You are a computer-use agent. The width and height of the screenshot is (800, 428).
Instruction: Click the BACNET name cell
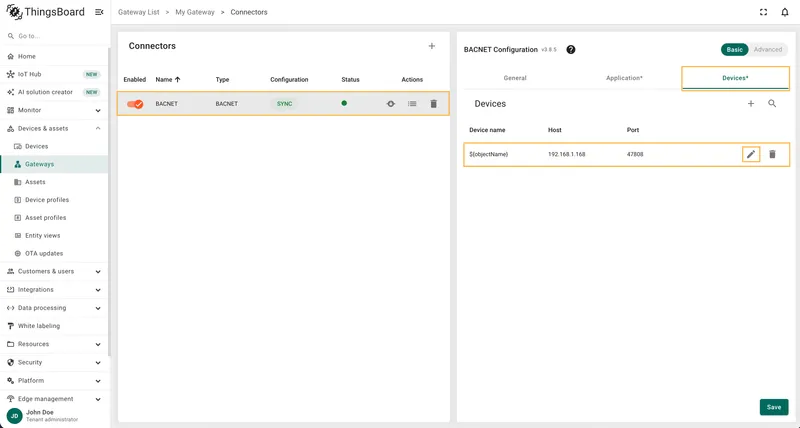point(167,104)
